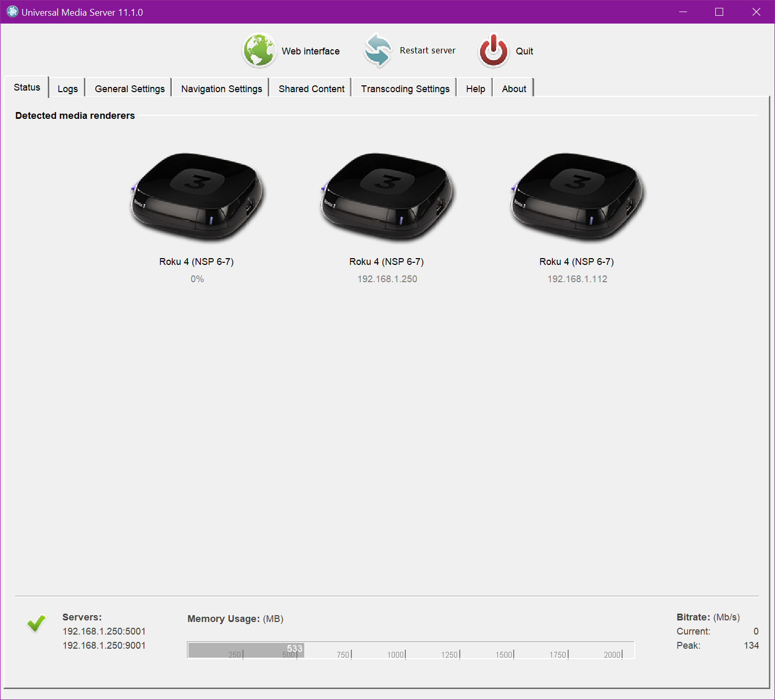
Task: Click server address 192.168.1.250:9001
Action: [104, 646]
